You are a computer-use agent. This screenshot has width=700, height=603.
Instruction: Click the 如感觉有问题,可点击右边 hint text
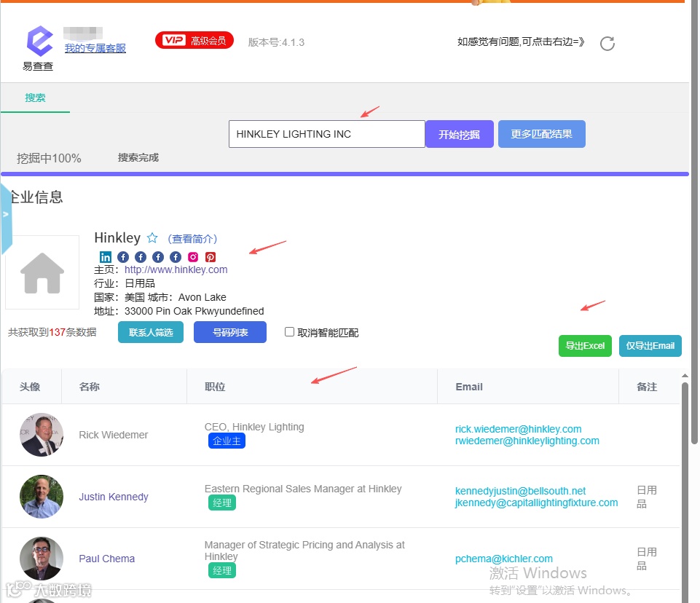tap(521, 42)
